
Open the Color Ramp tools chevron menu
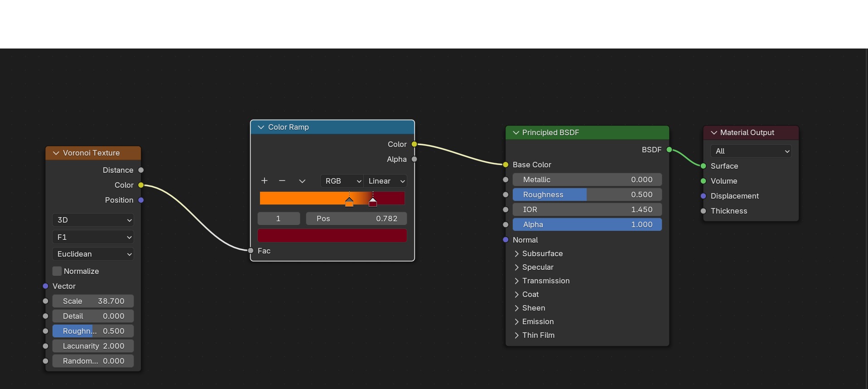tap(302, 181)
